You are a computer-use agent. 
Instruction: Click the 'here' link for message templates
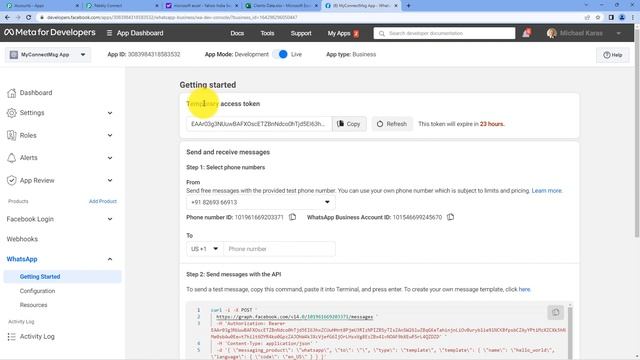point(524,289)
